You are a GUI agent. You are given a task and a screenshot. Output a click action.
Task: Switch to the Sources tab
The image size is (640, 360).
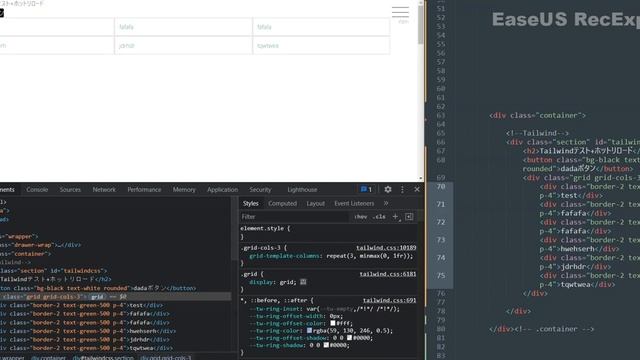70,189
